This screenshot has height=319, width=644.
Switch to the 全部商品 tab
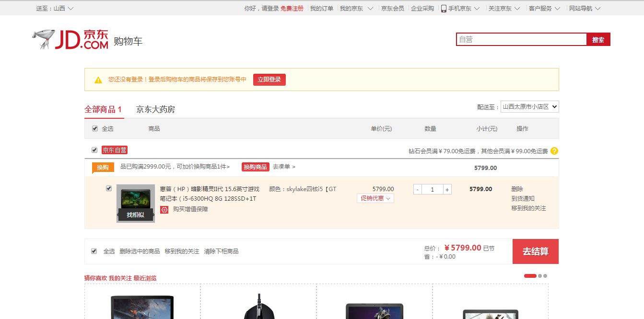tap(103, 109)
